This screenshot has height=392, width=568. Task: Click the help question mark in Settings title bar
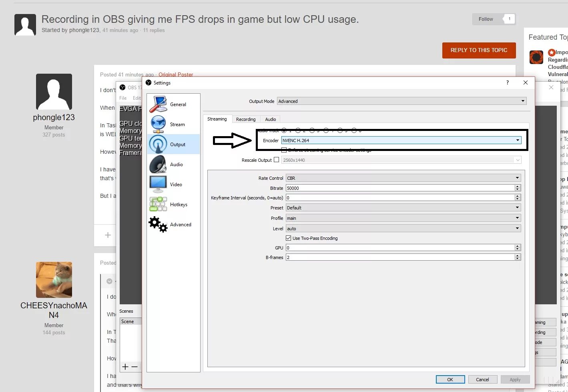tap(508, 82)
